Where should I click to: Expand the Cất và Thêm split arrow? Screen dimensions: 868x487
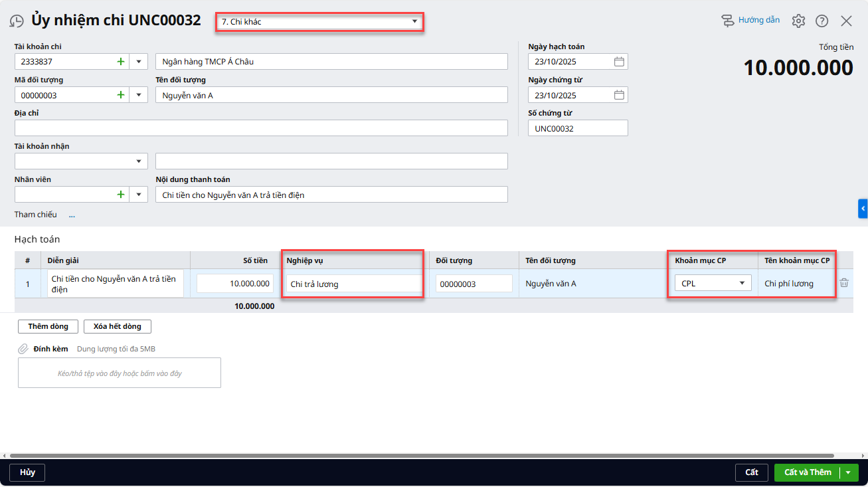pos(848,472)
